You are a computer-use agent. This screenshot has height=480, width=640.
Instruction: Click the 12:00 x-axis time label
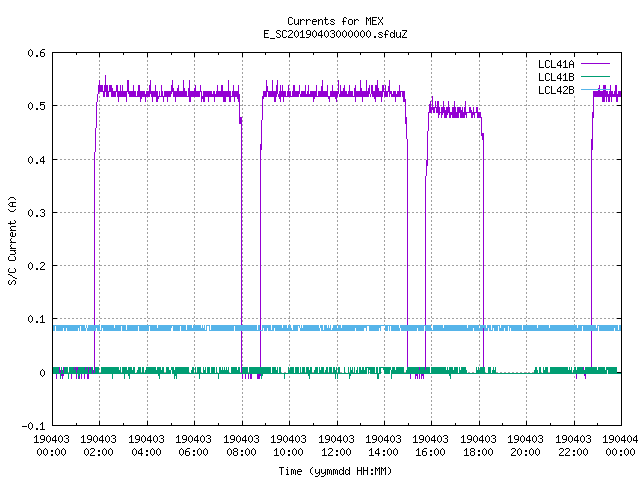336,452
